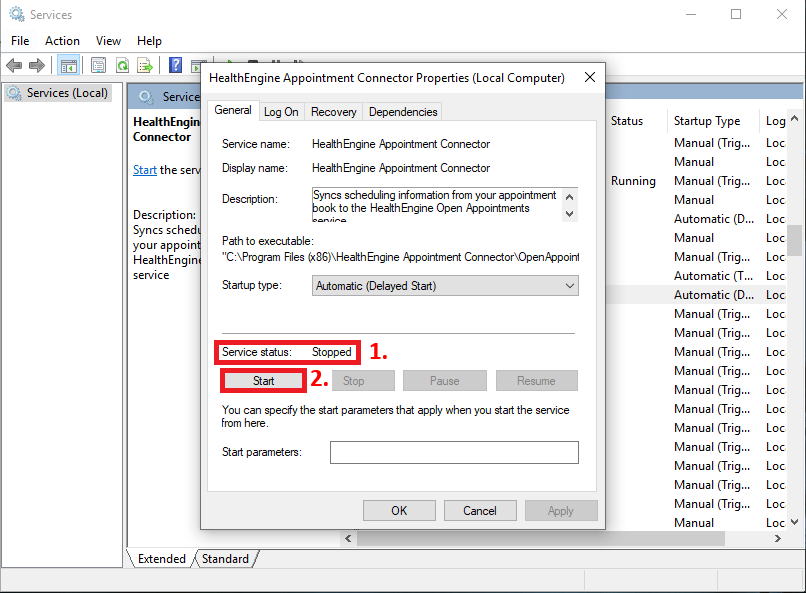The width and height of the screenshot is (806, 593).
Task: Toggle the Show/Hide Console Tree icon
Action: (68, 66)
